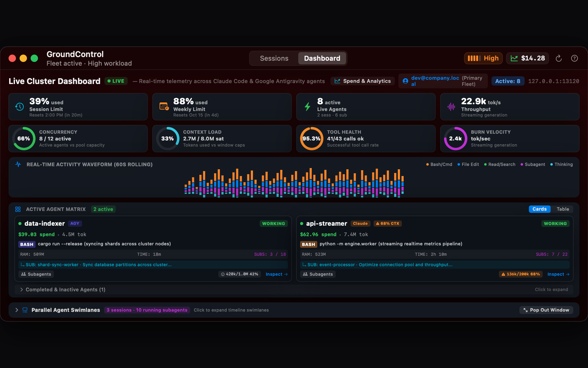The width and height of the screenshot is (588, 368).
Task: Open shard-sync-worker subagent row
Action: click(x=153, y=265)
